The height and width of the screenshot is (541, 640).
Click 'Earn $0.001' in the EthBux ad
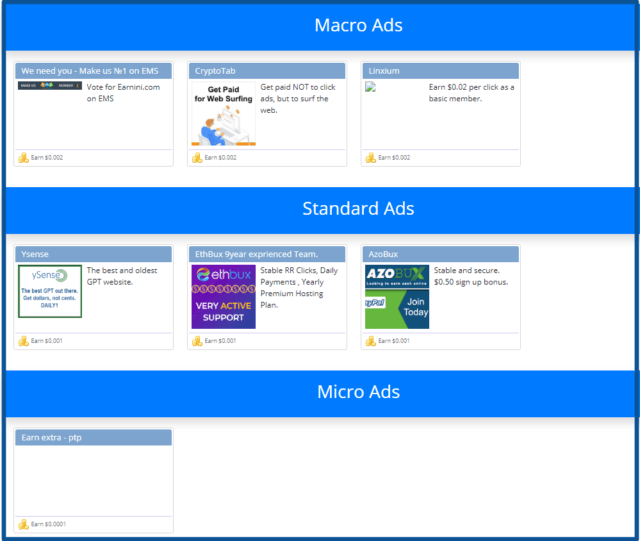click(x=220, y=341)
